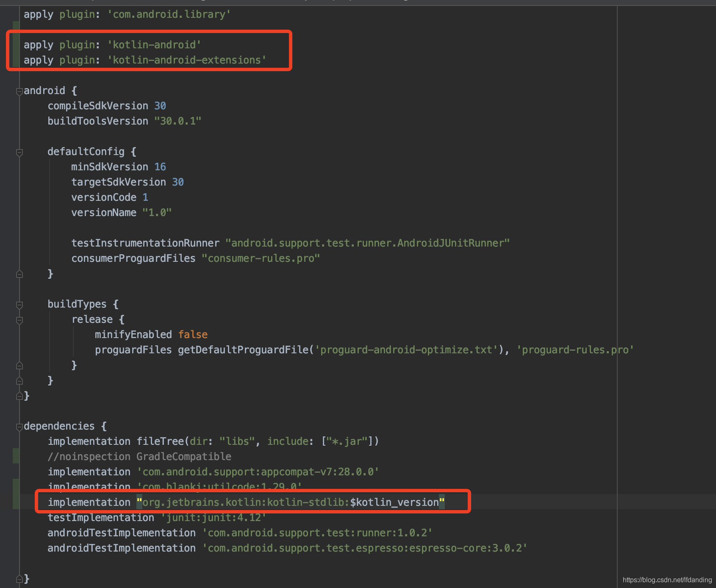Click 'kotlin-android-extensions' plugin string
This screenshot has height=588, width=716.
point(187,60)
